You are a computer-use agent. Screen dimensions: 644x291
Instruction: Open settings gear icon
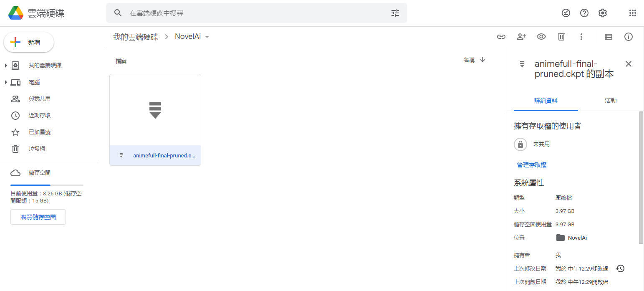[602, 13]
